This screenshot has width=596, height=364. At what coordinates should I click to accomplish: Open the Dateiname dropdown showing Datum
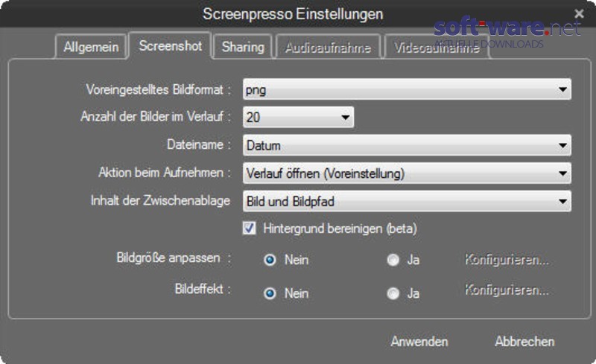click(x=407, y=144)
